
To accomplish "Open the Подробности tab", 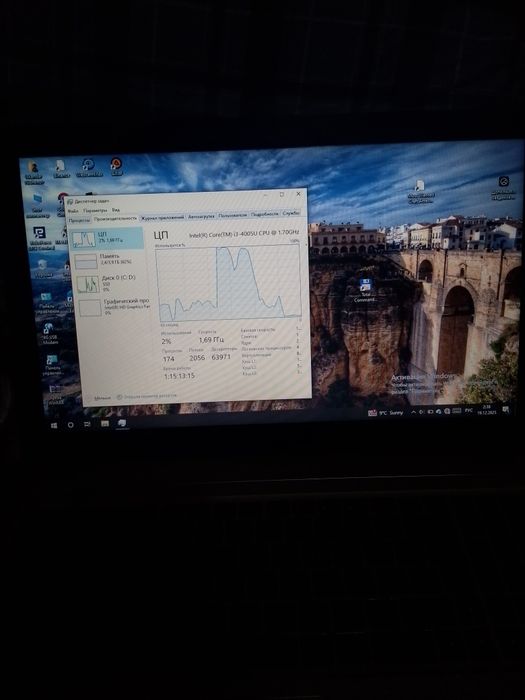I will 264,215.
